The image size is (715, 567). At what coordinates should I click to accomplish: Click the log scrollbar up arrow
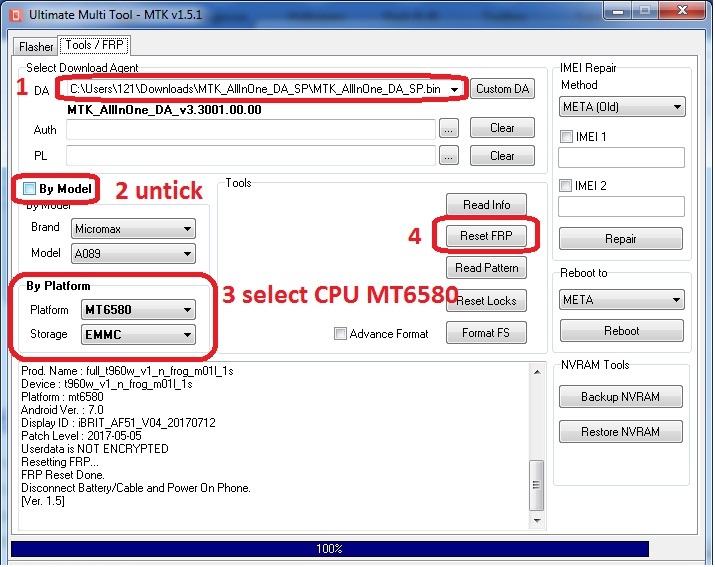pyautogui.click(x=537, y=372)
